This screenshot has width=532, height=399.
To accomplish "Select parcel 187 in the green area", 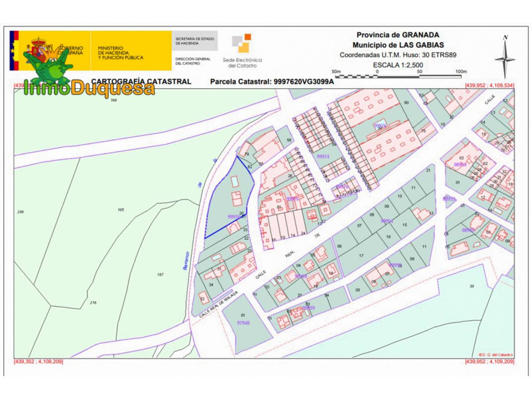I will click(x=160, y=274).
